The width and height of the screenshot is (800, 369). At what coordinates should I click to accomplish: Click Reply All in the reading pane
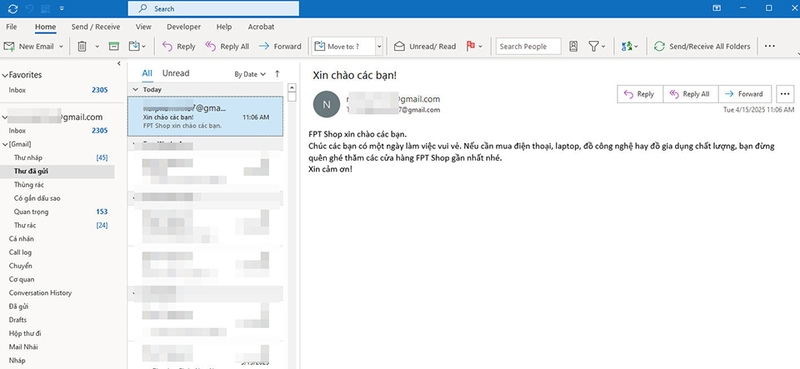(x=690, y=94)
